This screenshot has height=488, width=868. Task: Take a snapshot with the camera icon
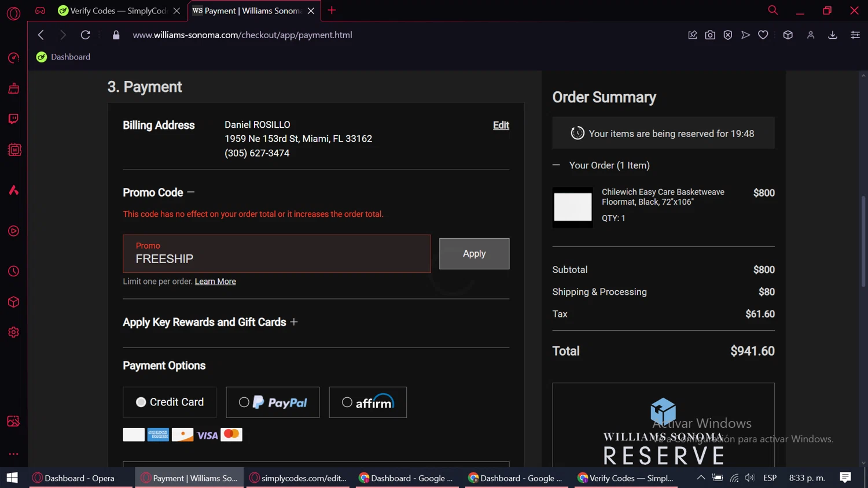(710, 35)
